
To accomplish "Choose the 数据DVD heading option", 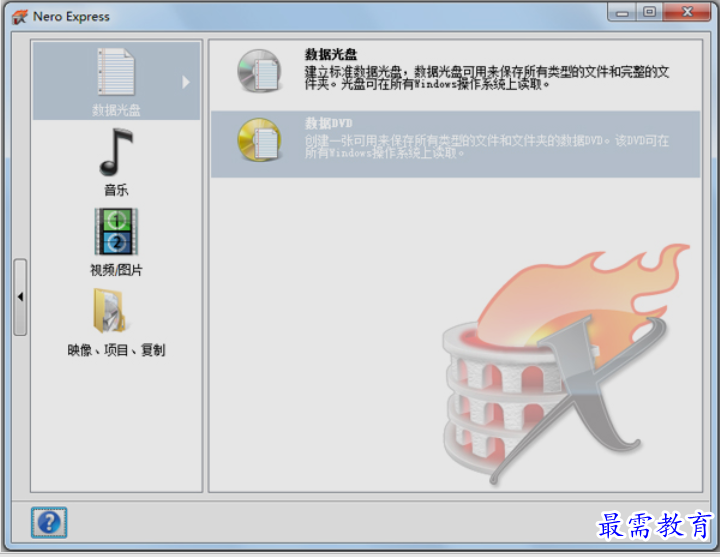I will click(329, 123).
